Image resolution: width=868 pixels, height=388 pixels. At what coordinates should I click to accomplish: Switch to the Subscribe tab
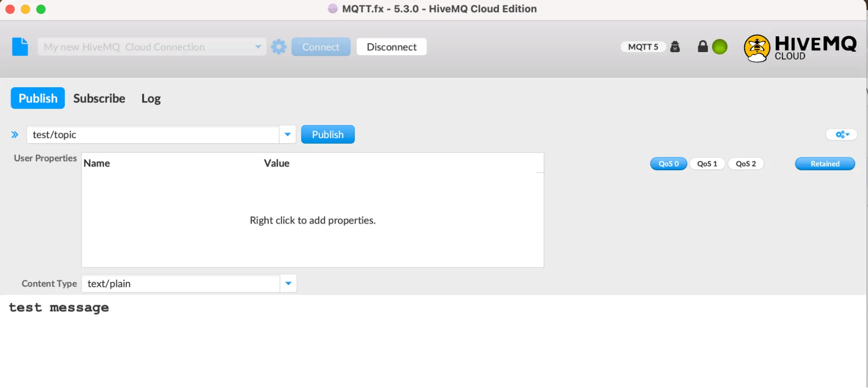pyautogui.click(x=99, y=98)
